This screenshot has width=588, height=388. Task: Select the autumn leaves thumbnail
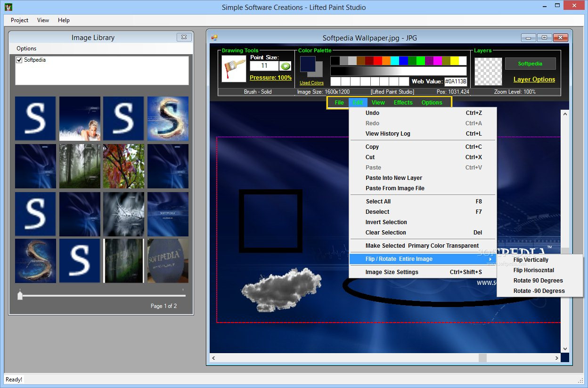(x=123, y=166)
